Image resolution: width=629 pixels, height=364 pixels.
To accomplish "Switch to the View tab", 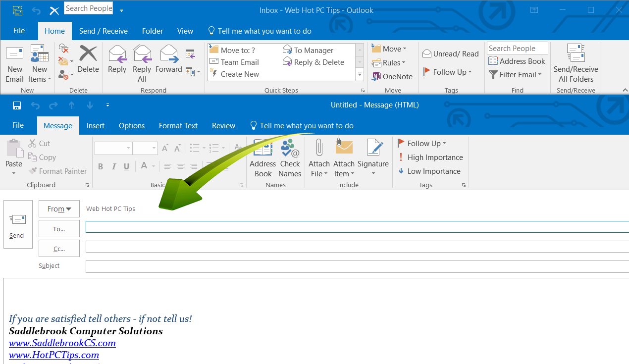I will [185, 31].
